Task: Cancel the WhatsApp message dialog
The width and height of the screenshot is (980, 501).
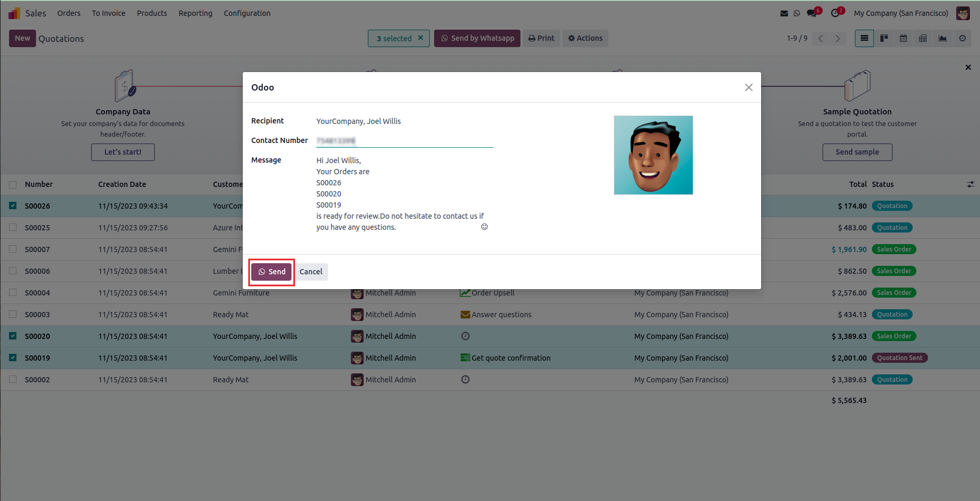Action: coord(311,272)
